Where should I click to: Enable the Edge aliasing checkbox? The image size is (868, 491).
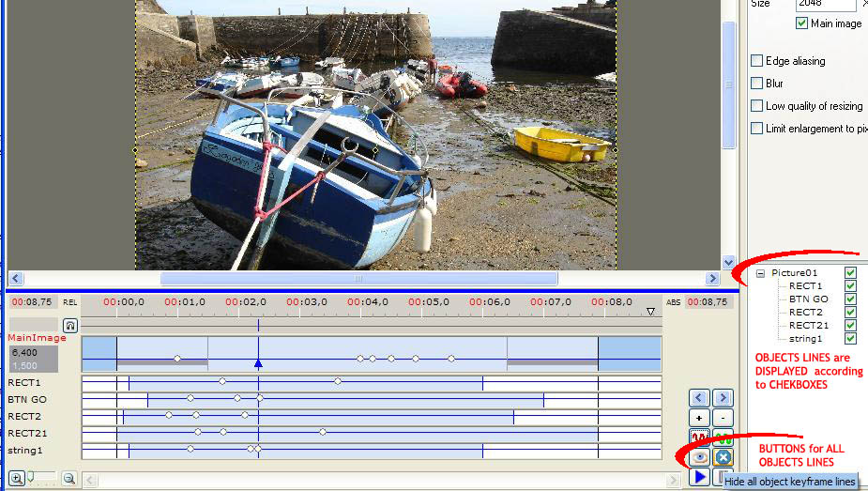[x=756, y=61]
